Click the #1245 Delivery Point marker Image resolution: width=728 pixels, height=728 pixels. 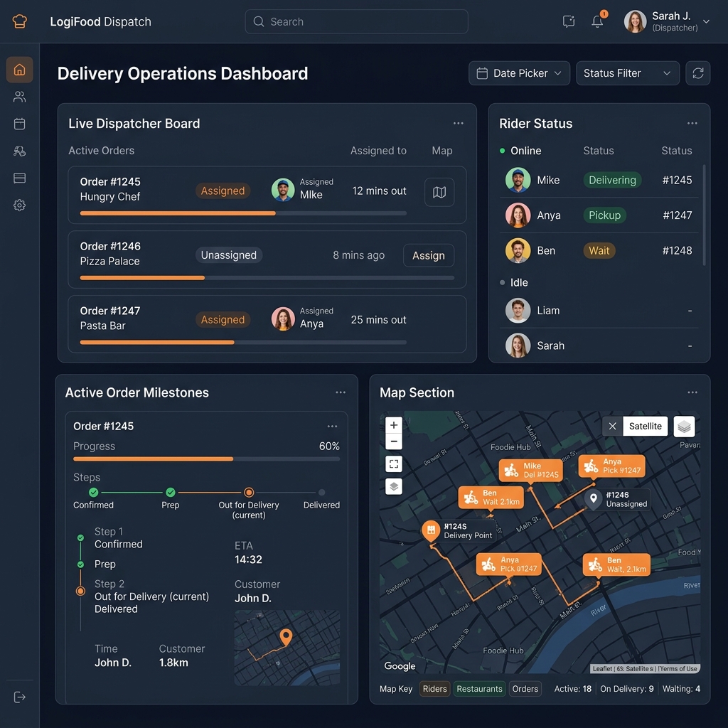pos(431,530)
